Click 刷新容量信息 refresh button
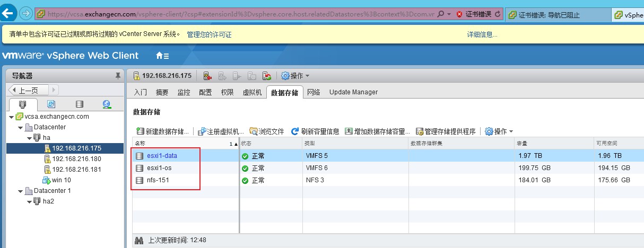The image size is (644, 248). [315, 131]
